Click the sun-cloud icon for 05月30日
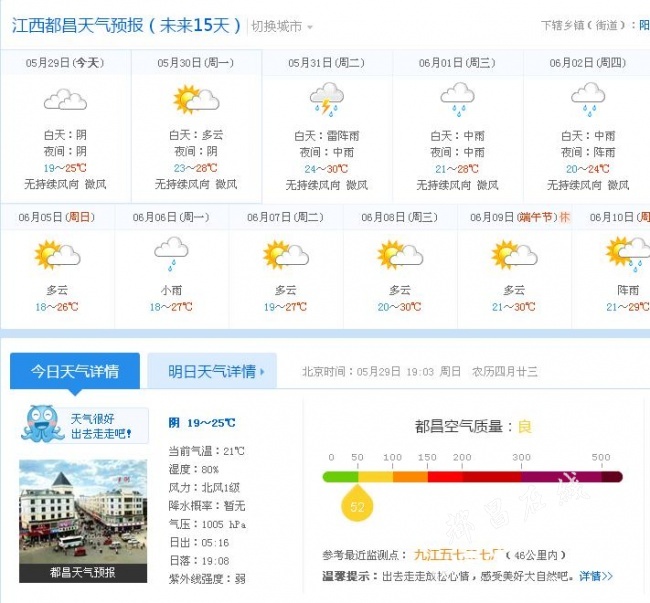The height and width of the screenshot is (603, 650). [x=196, y=99]
